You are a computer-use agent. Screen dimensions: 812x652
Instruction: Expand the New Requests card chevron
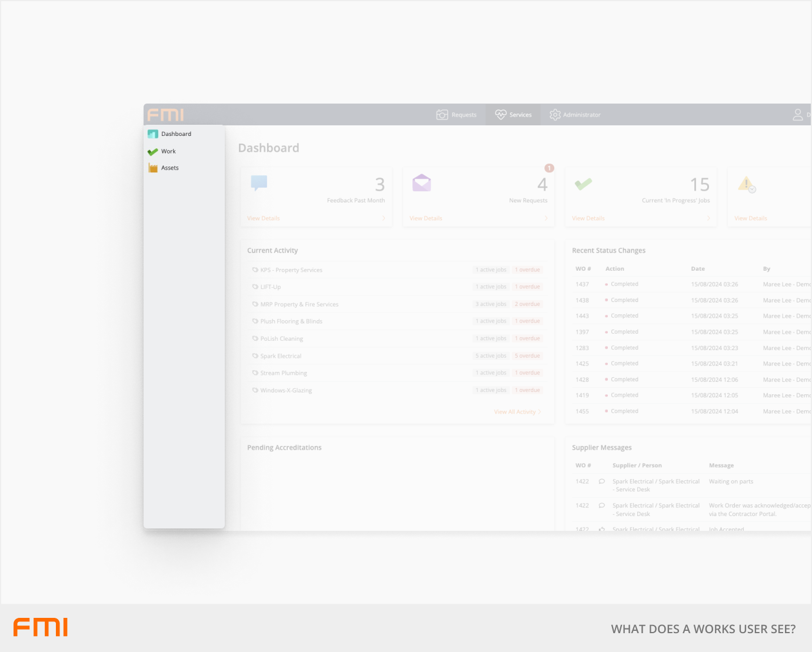(x=546, y=218)
